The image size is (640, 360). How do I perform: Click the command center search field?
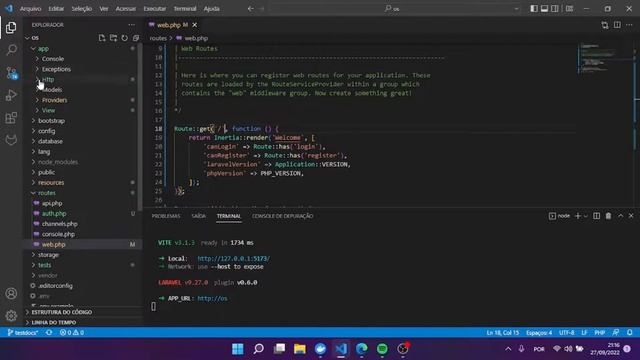[x=396, y=9]
